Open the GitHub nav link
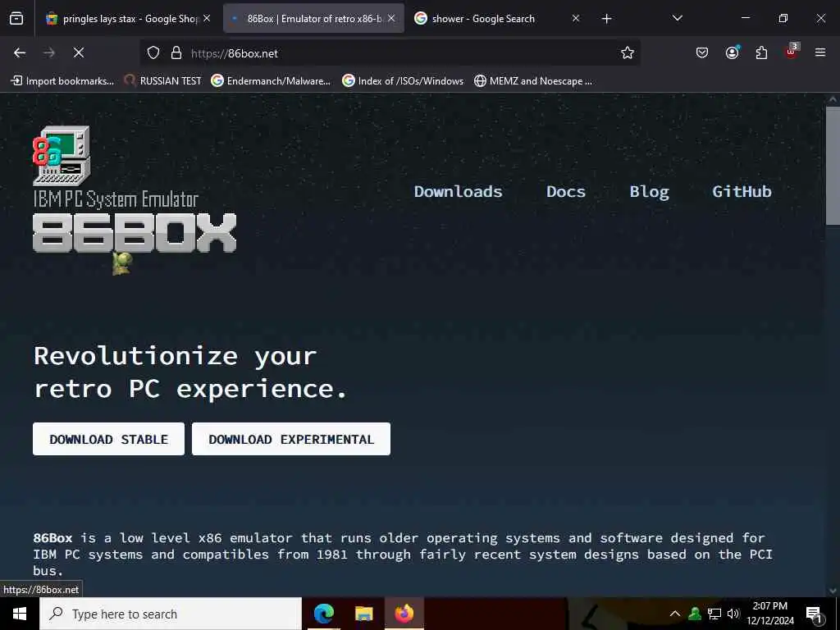This screenshot has width=840, height=630. click(x=742, y=192)
